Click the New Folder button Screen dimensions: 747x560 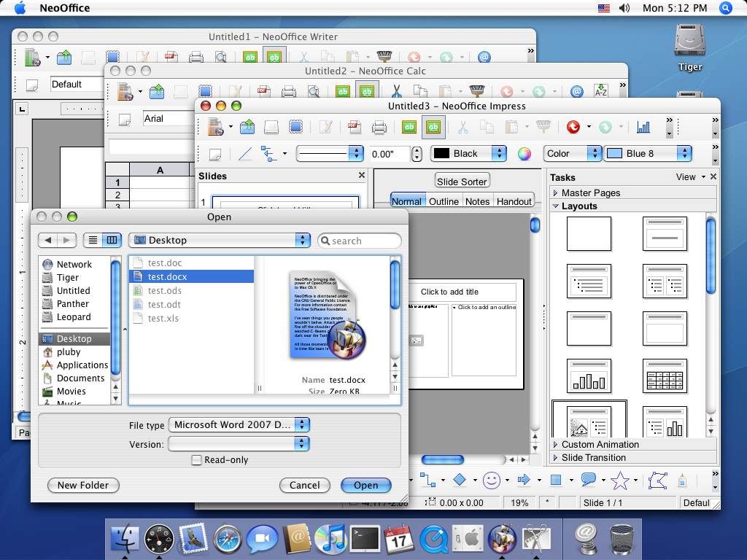(83, 485)
